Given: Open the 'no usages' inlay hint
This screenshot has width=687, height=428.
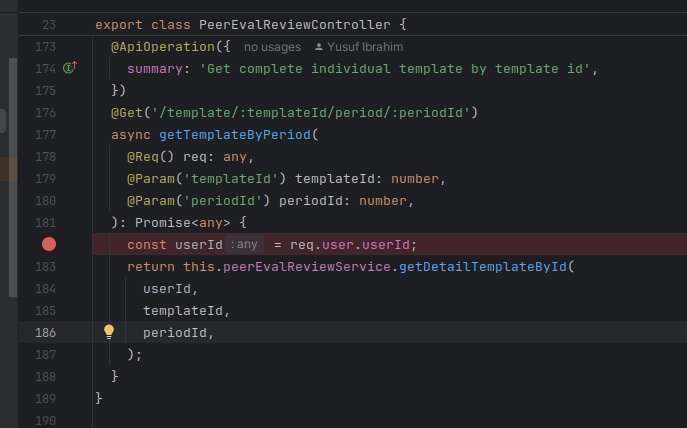Looking at the screenshot, I should point(272,47).
